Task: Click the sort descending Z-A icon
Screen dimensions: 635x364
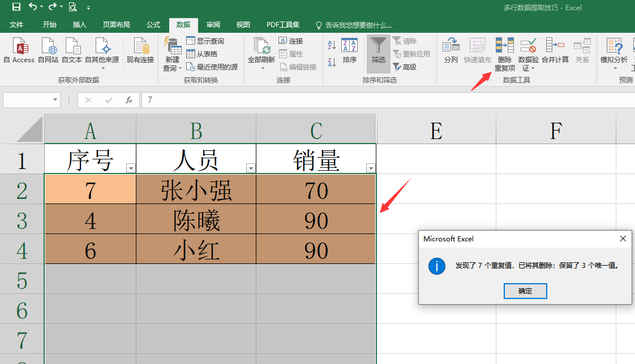Action: pos(332,62)
